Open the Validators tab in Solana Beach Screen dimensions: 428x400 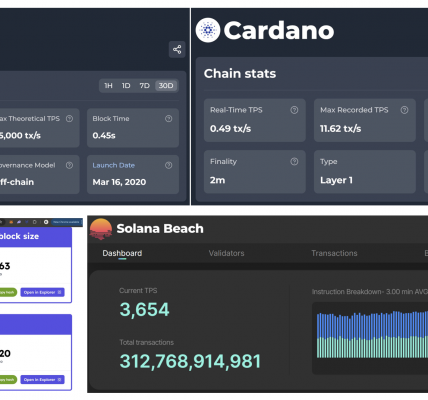coord(226,253)
